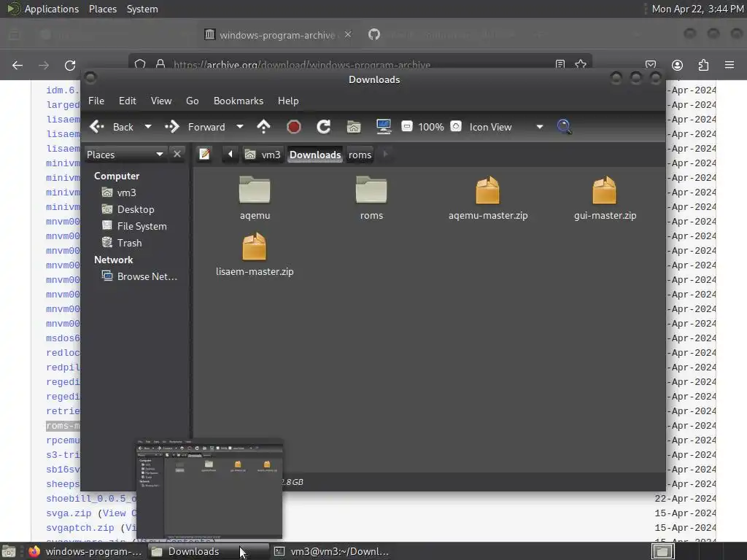Click the Forward navigation arrow
Viewport: 747px width, 560px height.
[x=195, y=127]
